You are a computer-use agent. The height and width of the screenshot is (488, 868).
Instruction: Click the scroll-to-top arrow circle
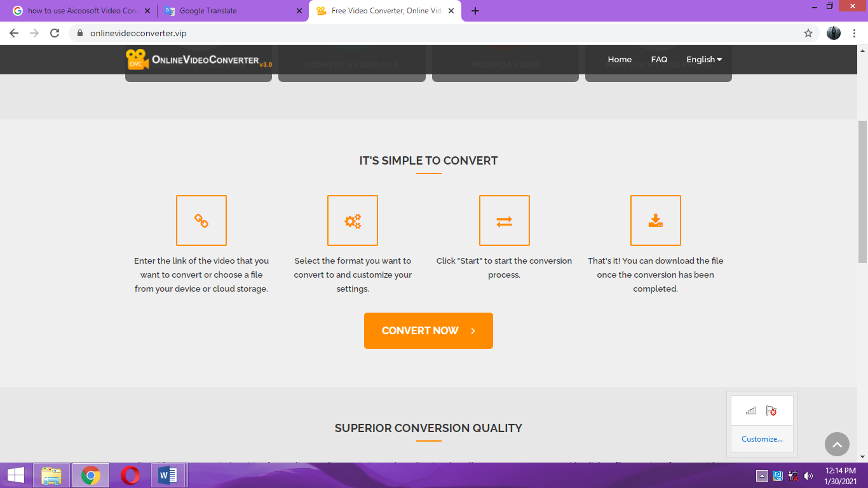(x=837, y=444)
